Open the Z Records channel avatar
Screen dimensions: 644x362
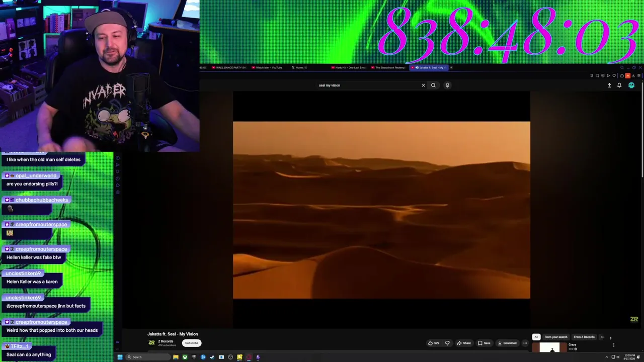pyautogui.click(x=151, y=343)
